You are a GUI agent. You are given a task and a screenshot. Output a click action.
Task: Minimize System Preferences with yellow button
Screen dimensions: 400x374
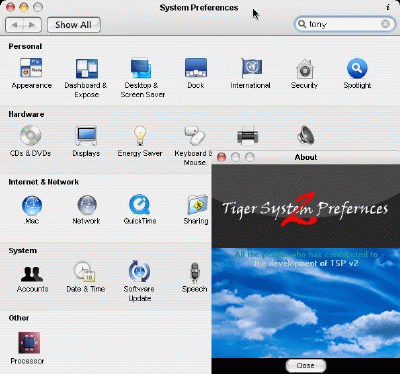tap(24, 7)
